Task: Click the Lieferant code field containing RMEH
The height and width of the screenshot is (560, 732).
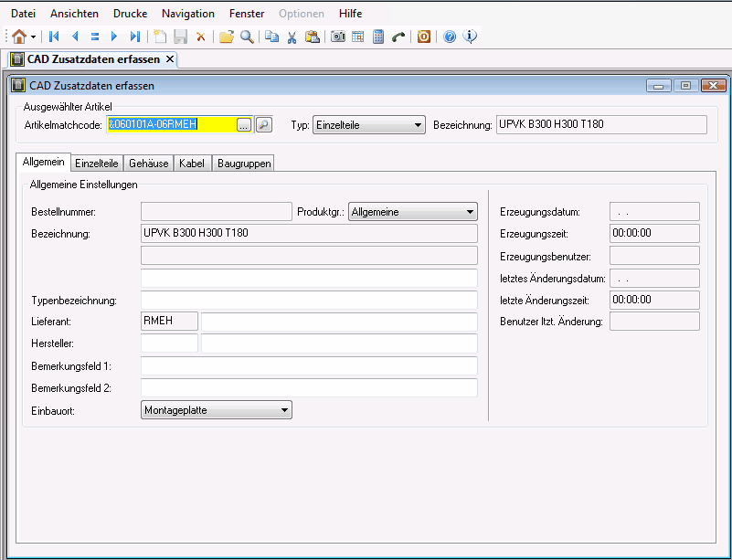Action: click(169, 321)
